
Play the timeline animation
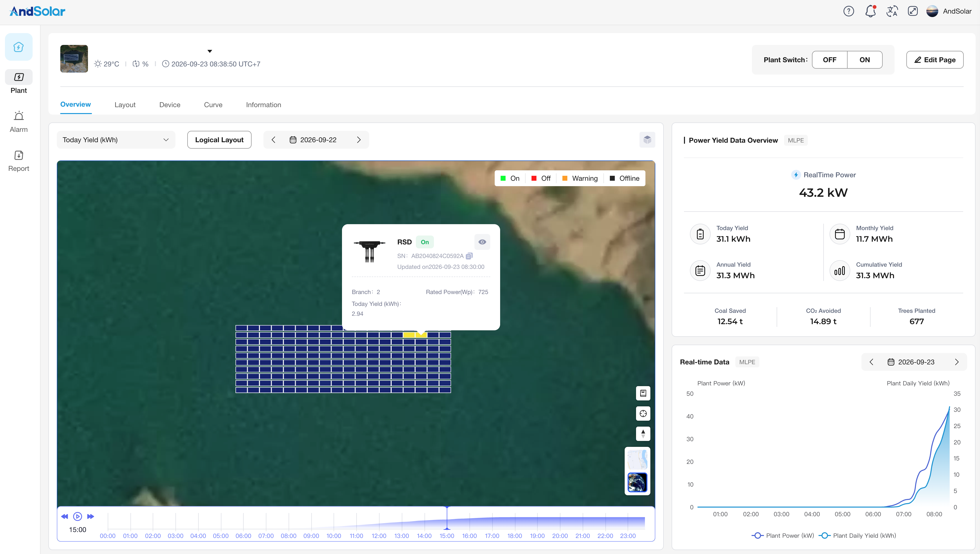pyautogui.click(x=77, y=516)
